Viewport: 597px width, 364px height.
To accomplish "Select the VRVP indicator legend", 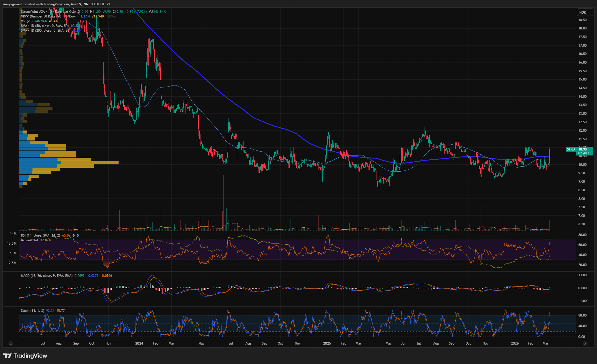I will click(x=49, y=16).
